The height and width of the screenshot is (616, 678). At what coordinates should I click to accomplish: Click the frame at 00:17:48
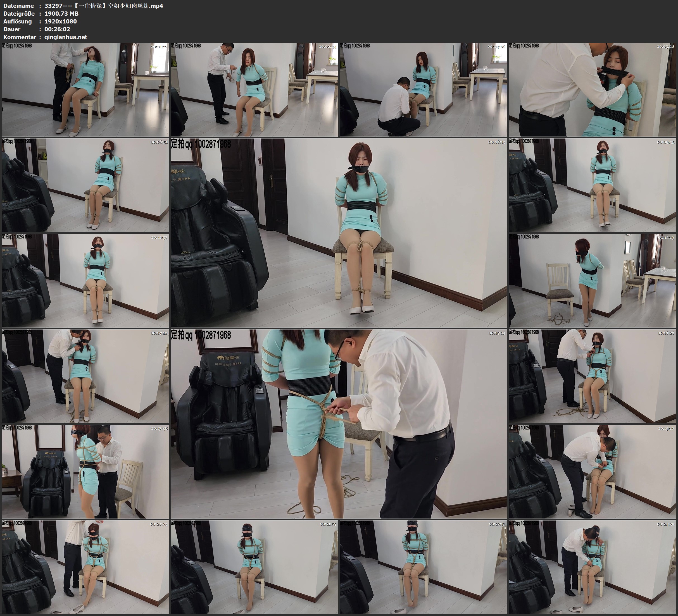(x=85, y=471)
